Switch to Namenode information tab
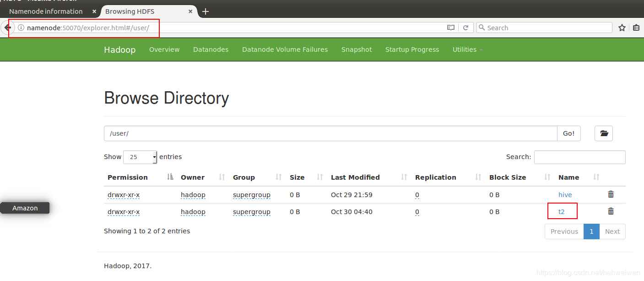 [46, 11]
